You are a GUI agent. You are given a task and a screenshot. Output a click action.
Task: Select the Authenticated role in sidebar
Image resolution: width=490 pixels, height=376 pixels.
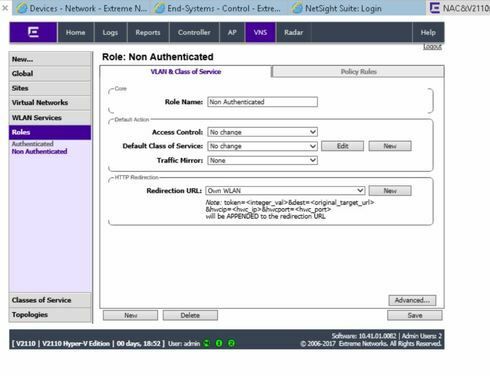(x=33, y=144)
